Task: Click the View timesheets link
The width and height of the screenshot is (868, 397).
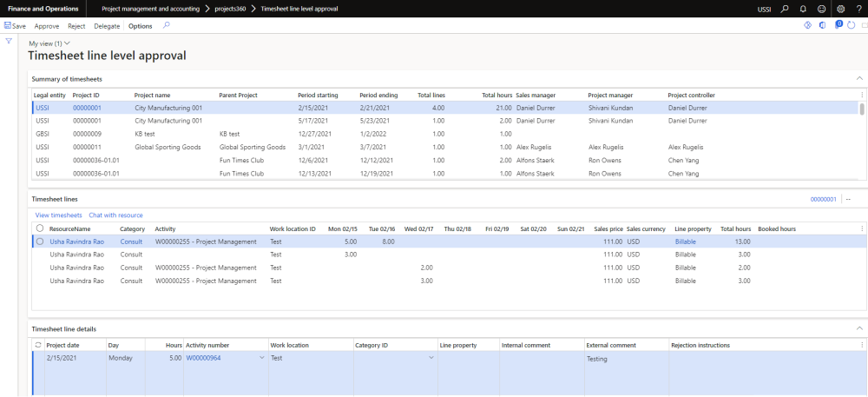Action: 58,215
